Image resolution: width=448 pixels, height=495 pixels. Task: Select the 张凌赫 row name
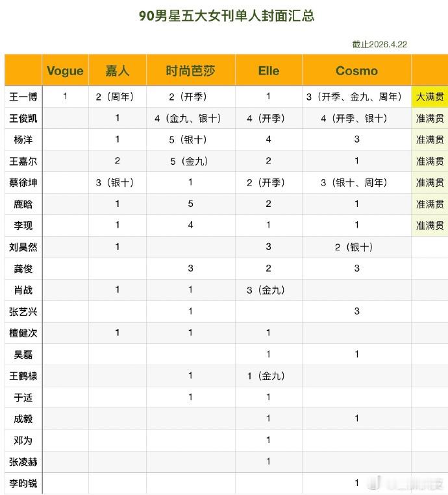[23, 461]
